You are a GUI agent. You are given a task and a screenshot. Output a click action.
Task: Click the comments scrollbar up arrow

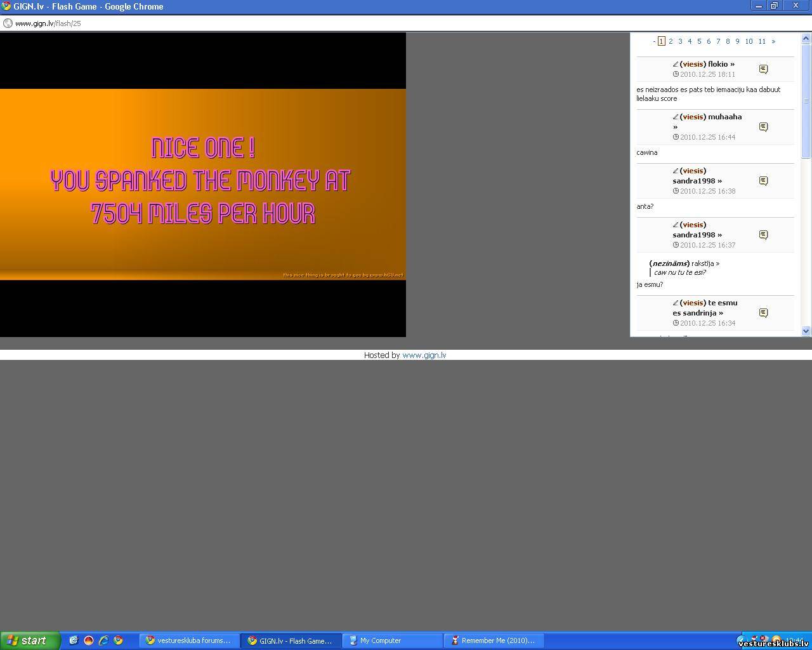coord(806,38)
